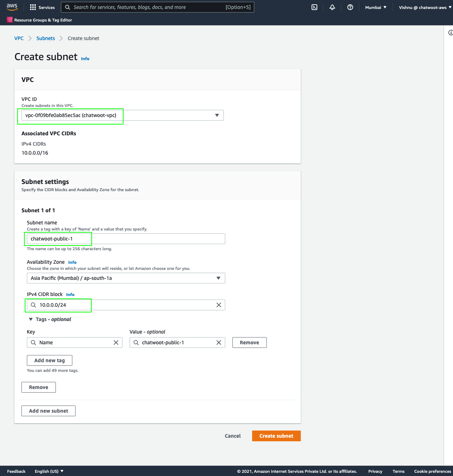Change language via English (US) selector
This screenshot has height=476, width=453.
[49, 471]
